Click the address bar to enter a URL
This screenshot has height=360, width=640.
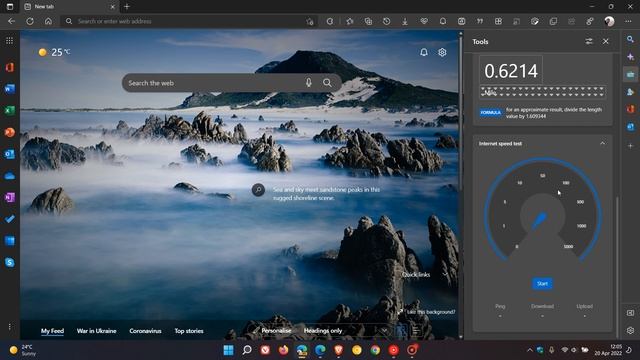(x=188, y=21)
